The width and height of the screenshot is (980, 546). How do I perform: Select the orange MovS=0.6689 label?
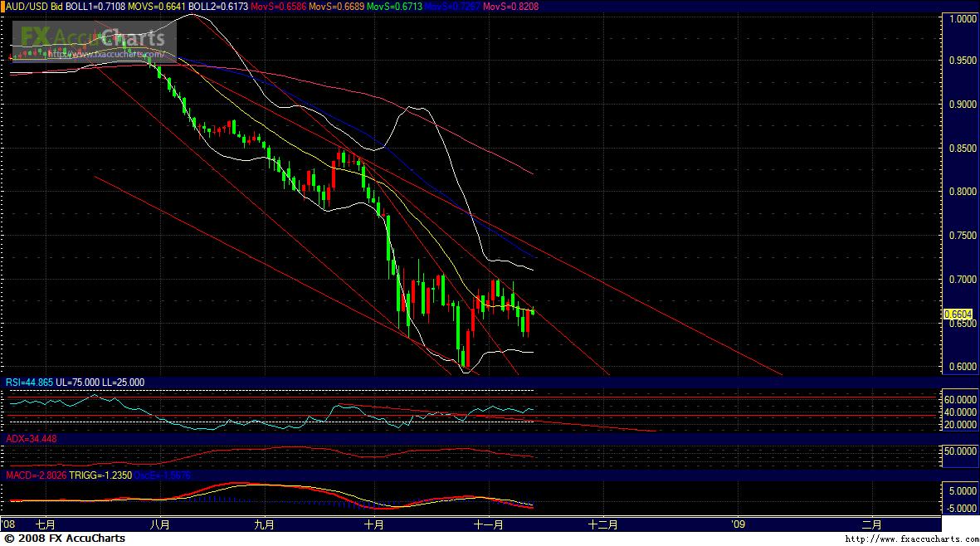point(336,7)
